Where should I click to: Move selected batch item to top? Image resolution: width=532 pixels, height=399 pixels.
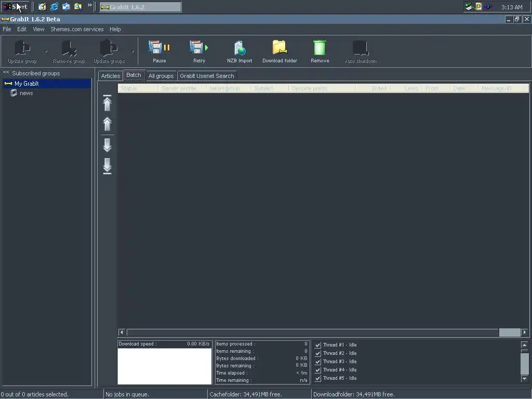[x=107, y=103]
